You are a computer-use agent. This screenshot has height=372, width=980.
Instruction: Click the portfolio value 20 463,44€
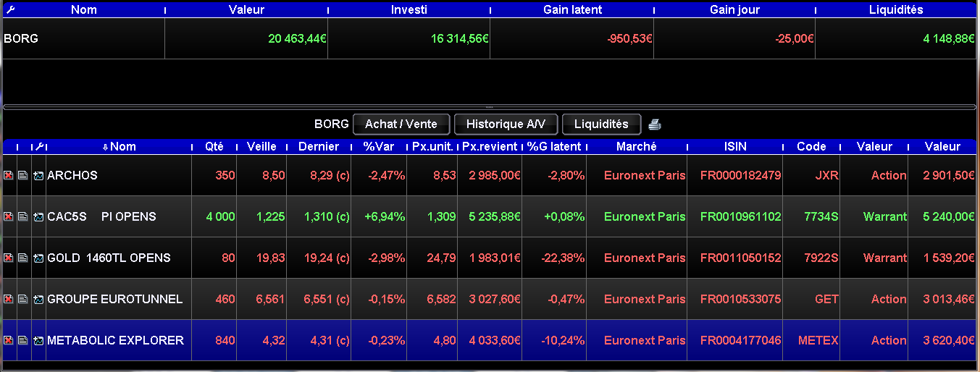(297, 39)
